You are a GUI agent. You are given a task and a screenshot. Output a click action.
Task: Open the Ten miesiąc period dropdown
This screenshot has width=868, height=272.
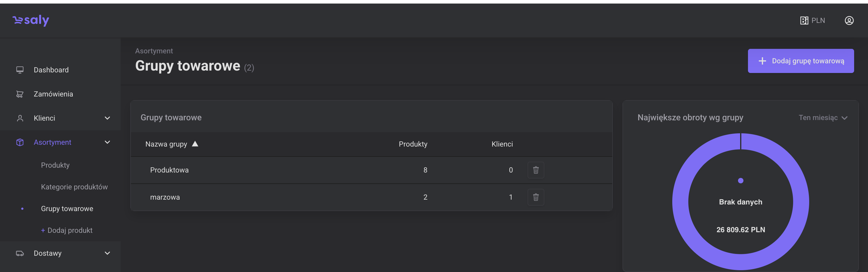(822, 118)
